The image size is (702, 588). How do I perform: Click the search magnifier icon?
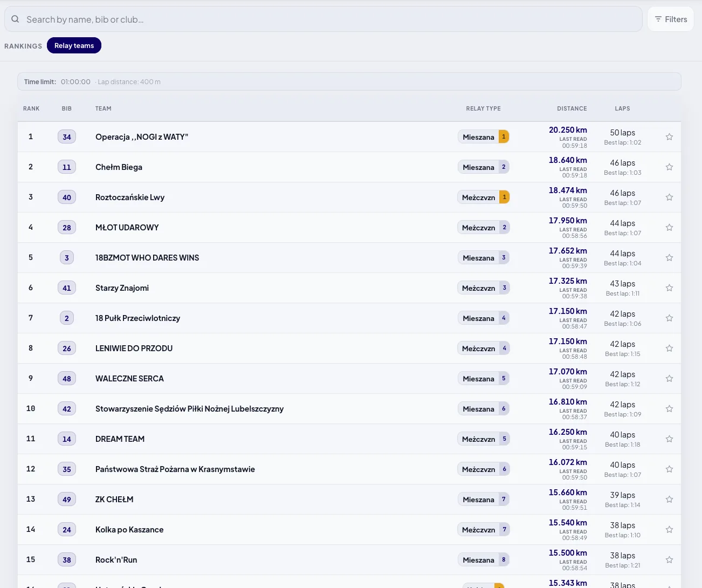point(15,19)
